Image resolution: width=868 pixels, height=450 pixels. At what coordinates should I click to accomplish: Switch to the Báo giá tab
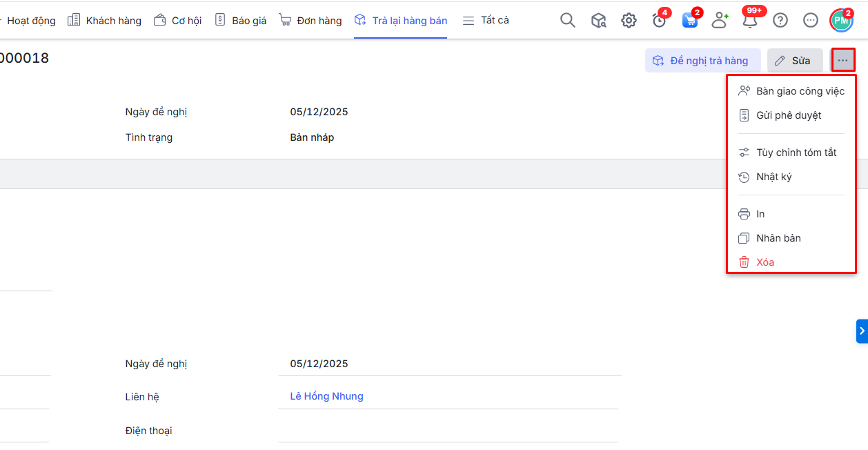coord(241,21)
